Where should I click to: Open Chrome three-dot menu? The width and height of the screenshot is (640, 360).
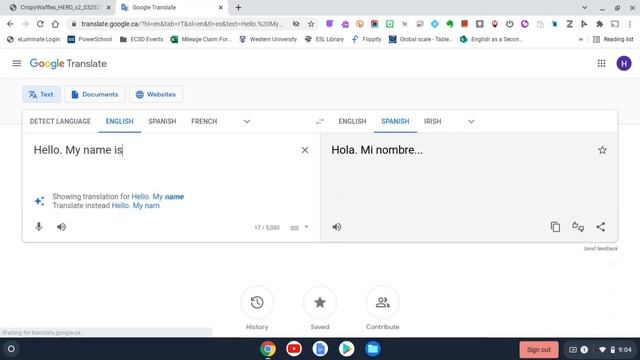tap(630, 24)
